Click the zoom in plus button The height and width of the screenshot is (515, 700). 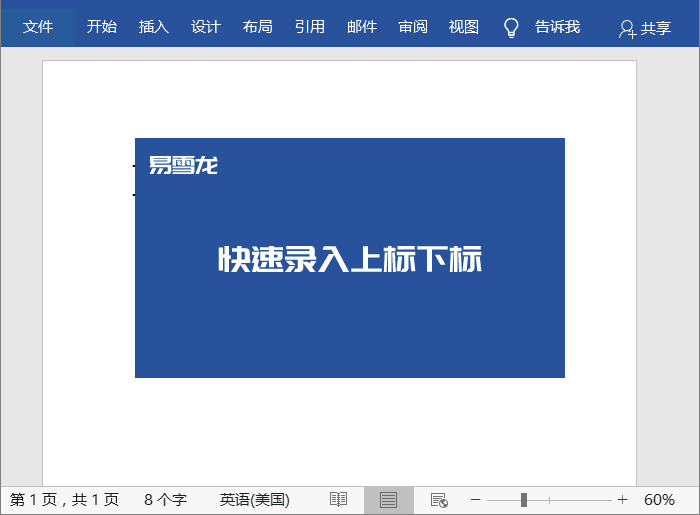coord(622,500)
